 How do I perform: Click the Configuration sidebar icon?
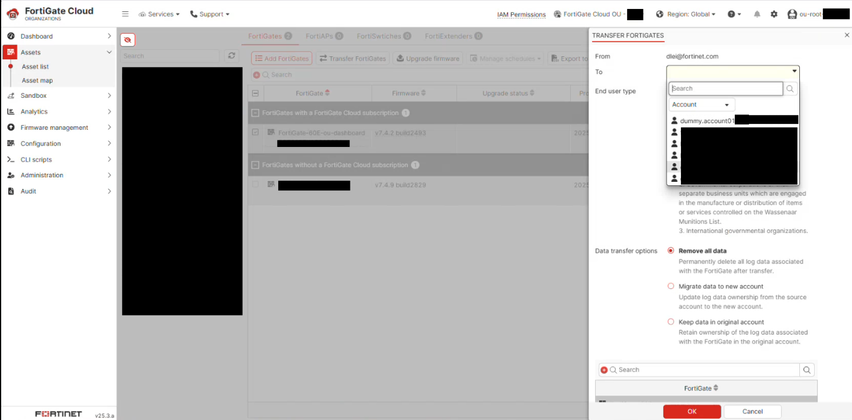tap(10, 143)
